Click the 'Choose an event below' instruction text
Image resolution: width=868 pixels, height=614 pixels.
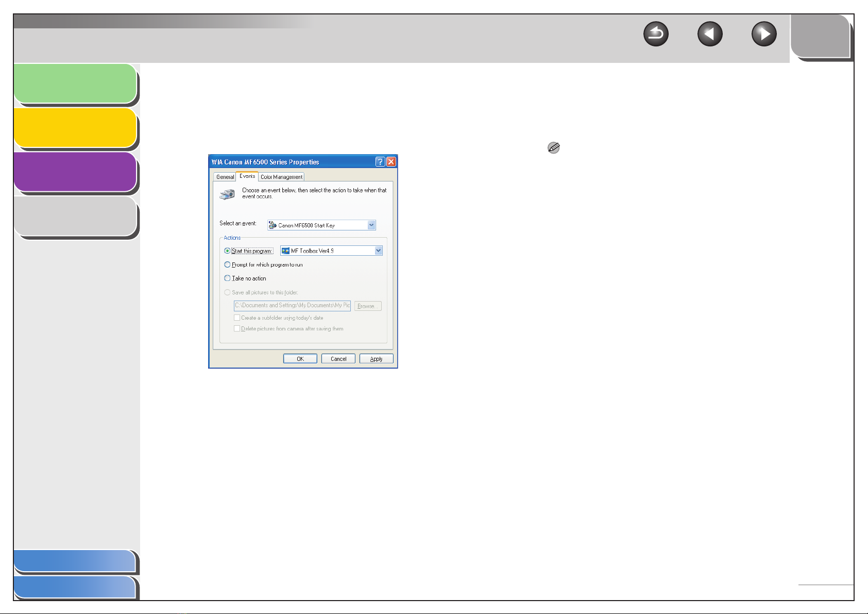pyautogui.click(x=314, y=193)
